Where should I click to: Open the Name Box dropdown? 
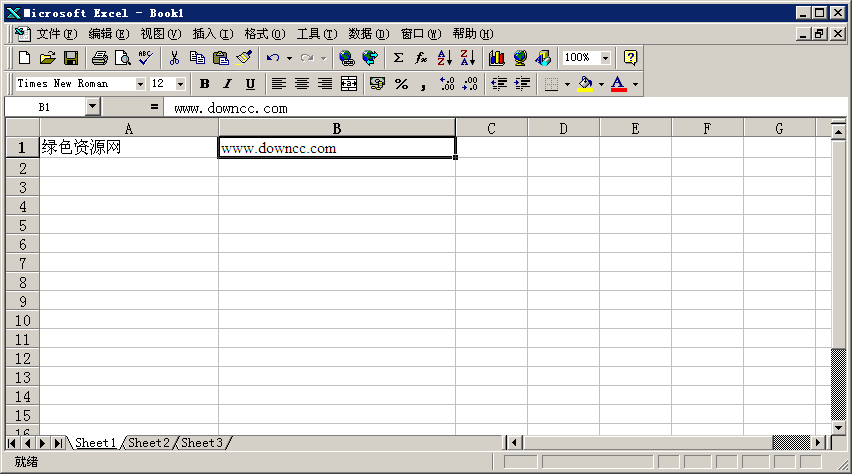coord(93,107)
